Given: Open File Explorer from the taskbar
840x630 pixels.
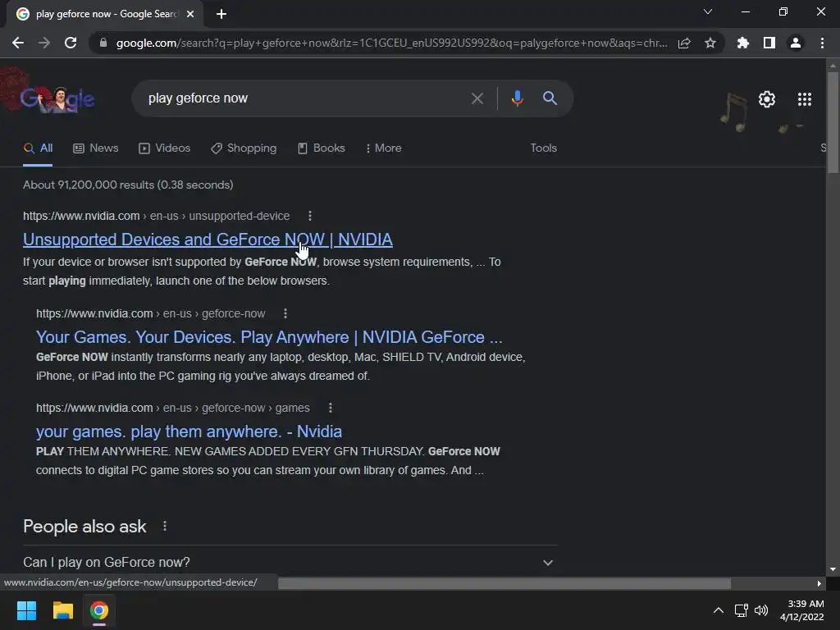Looking at the screenshot, I should [x=62, y=610].
